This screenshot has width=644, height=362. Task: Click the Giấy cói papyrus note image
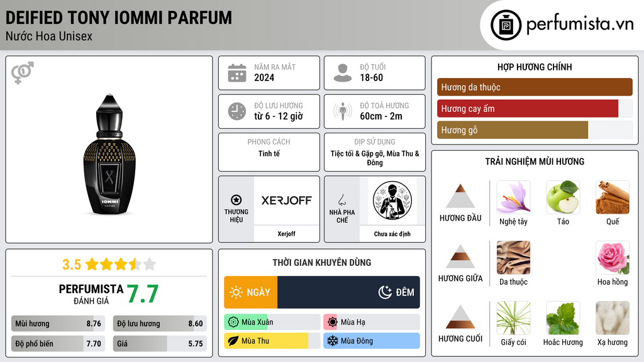[513, 318]
